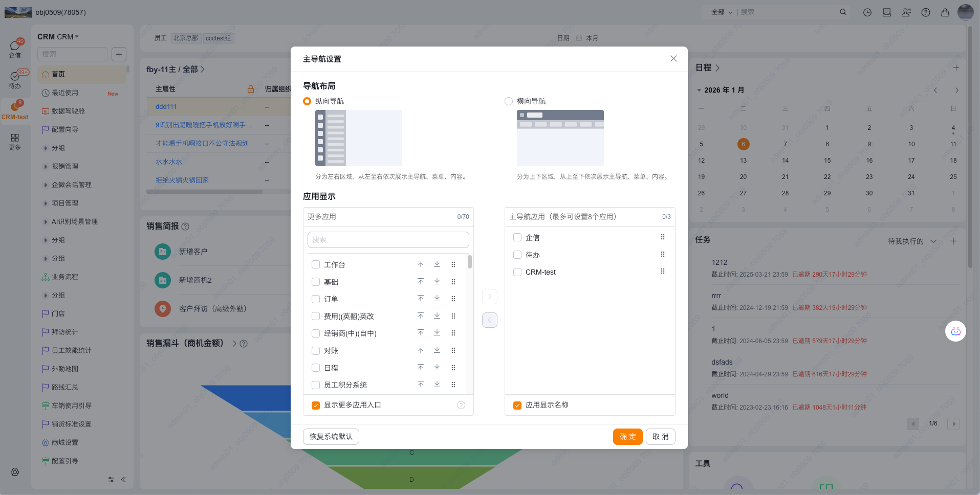Open the help question-mark icon in top bar

[926, 12]
